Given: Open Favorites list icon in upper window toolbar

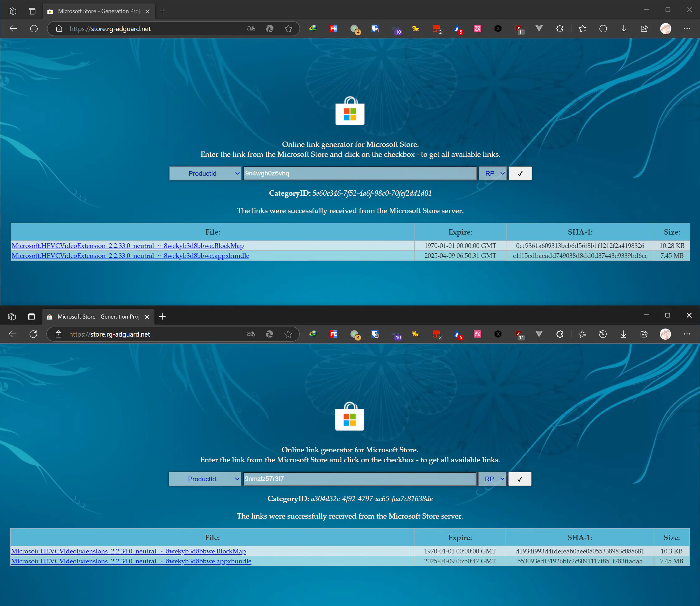Looking at the screenshot, I should [582, 29].
